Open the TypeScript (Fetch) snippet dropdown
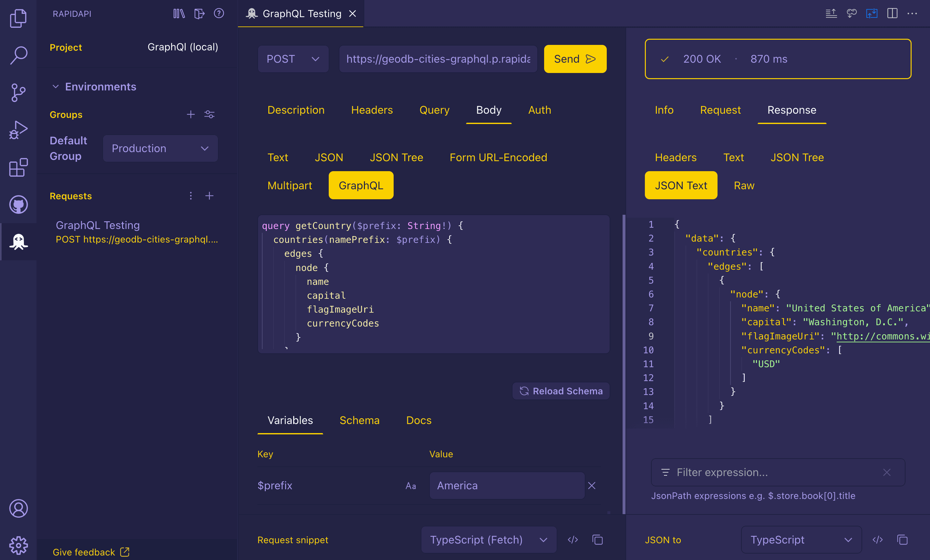This screenshot has height=560, width=930. click(x=489, y=540)
